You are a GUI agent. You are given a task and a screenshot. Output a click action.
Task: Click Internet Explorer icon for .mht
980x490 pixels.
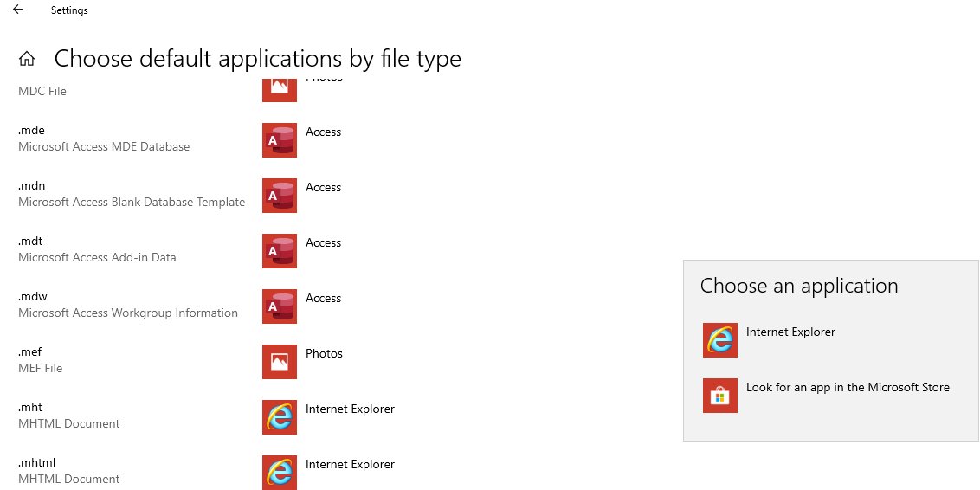point(280,417)
